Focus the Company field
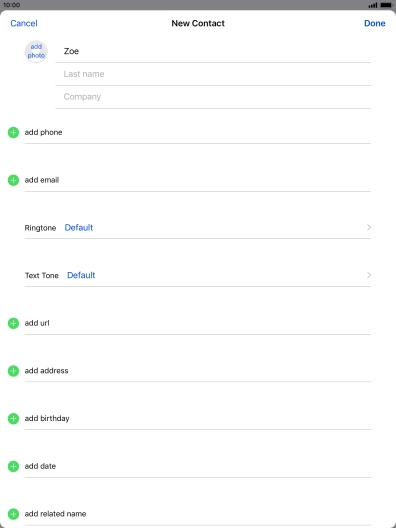 (213, 97)
